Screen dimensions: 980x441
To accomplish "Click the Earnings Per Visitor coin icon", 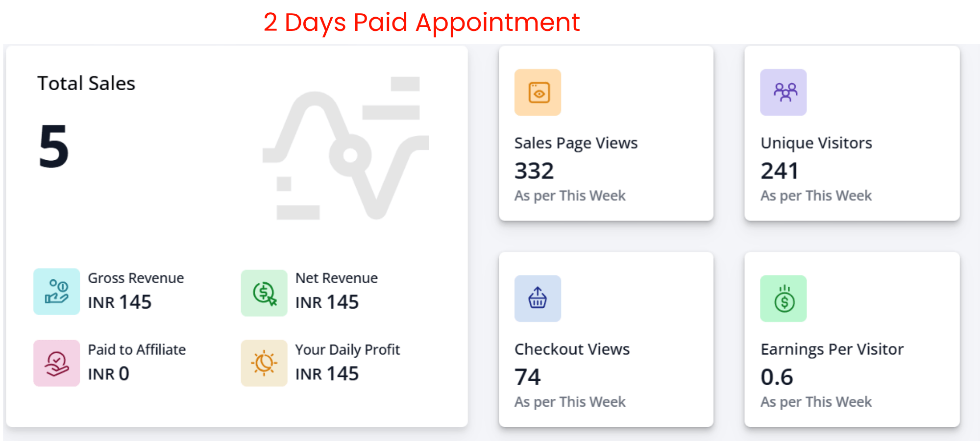I will 783,298.
